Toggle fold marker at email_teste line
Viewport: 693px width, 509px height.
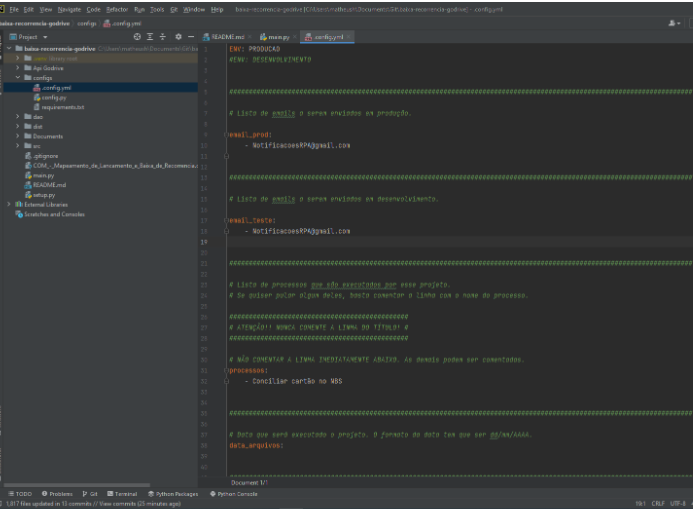point(226,220)
